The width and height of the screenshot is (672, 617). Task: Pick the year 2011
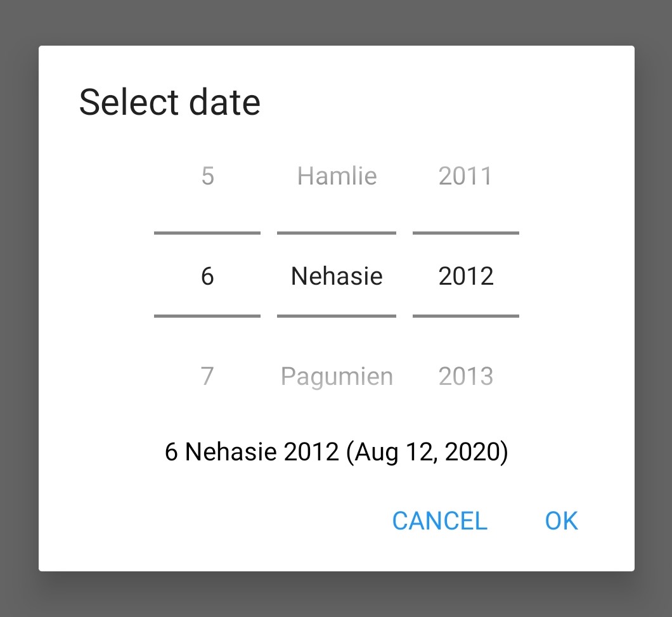pos(465,176)
